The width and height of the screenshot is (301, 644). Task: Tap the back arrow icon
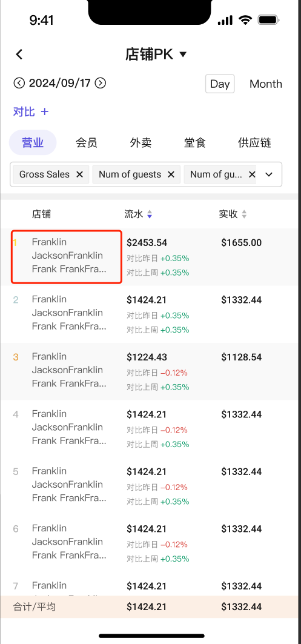pyautogui.click(x=19, y=54)
